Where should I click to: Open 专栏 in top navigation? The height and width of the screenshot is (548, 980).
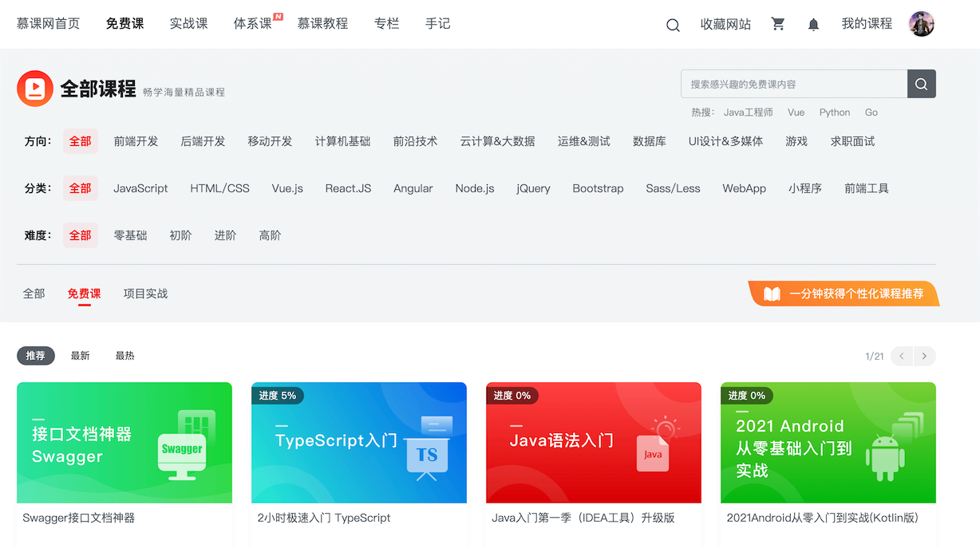coord(387,24)
